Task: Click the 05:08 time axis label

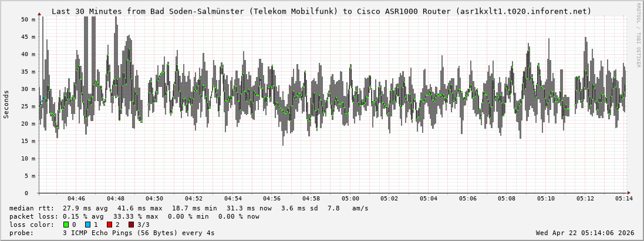Action: (507, 199)
